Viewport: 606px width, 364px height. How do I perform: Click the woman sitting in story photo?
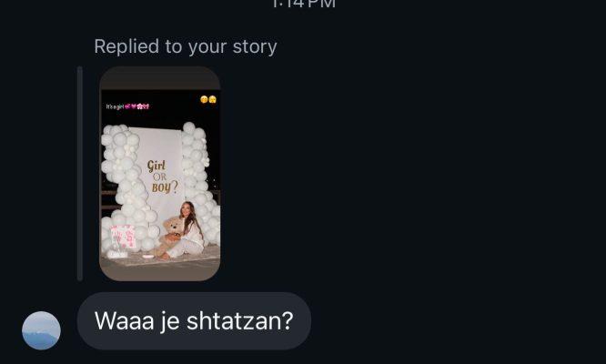[189, 231]
